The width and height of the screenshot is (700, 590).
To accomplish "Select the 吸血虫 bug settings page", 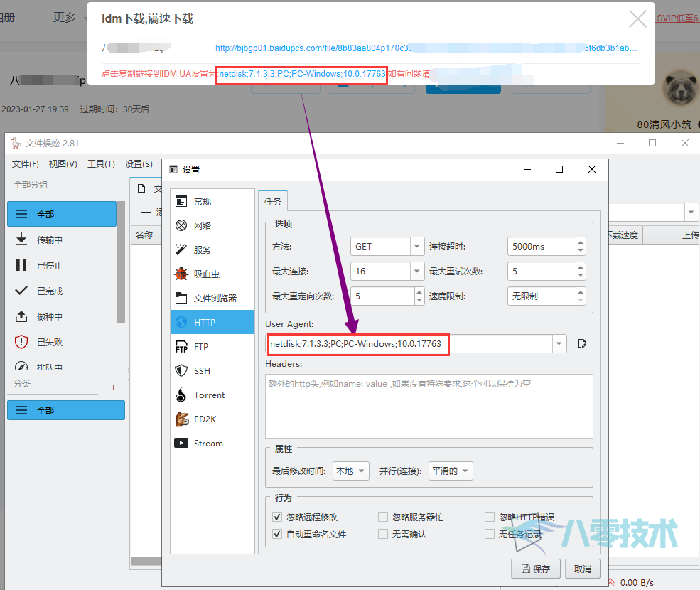I will (212, 274).
